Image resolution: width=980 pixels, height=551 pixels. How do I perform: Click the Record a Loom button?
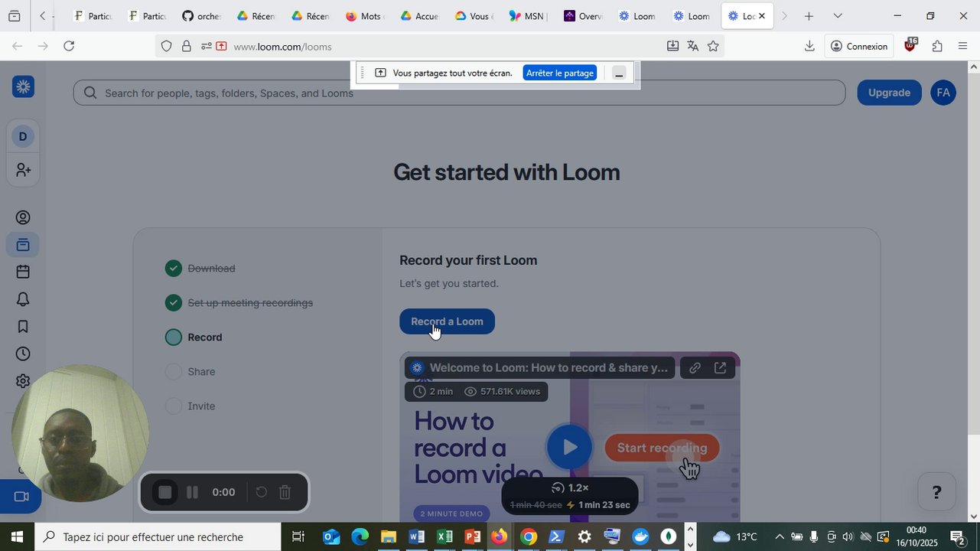[x=447, y=321]
